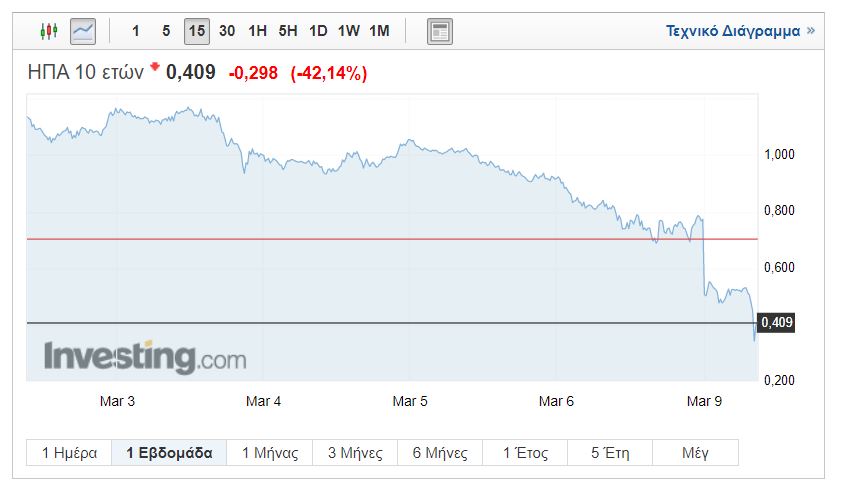The width and height of the screenshot is (841, 499).
Task: Toggle the 15-minute interval
Action: [197, 31]
